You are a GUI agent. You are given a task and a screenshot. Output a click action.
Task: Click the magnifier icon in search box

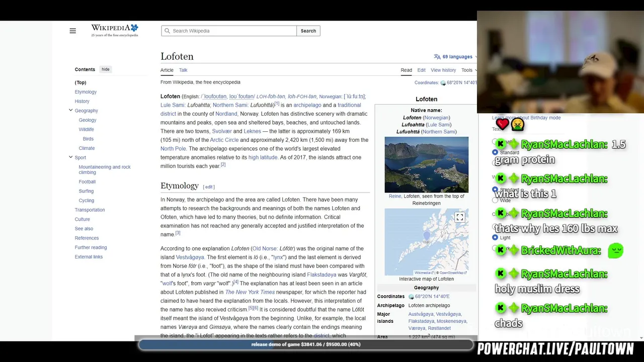point(167,31)
